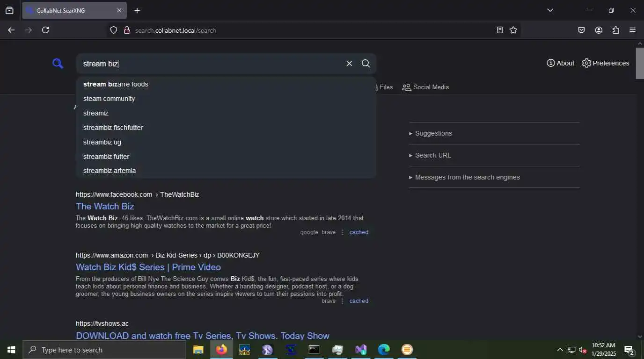Click the facebook.com TheWatchBiz URL
This screenshot has height=359, width=644.
(137, 194)
